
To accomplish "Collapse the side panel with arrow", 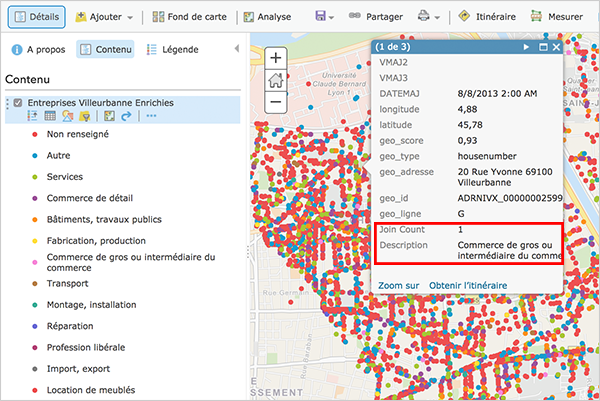I will click(237, 49).
